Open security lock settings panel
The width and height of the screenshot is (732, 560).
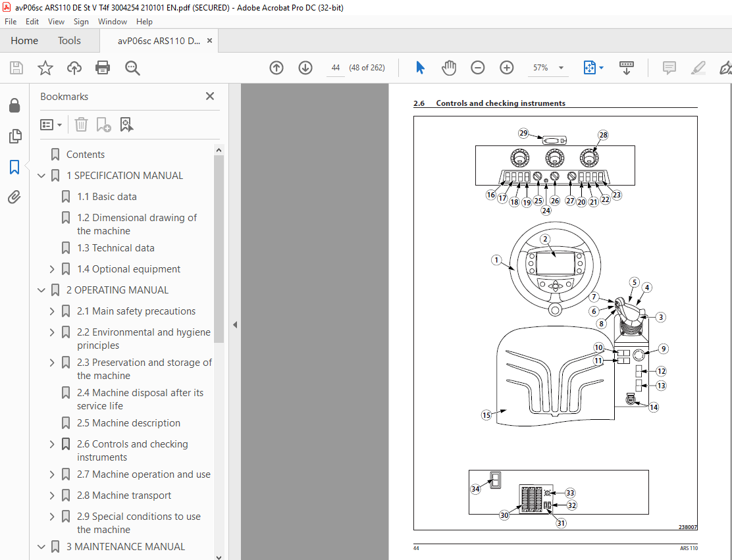pyautogui.click(x=14, y=105)
